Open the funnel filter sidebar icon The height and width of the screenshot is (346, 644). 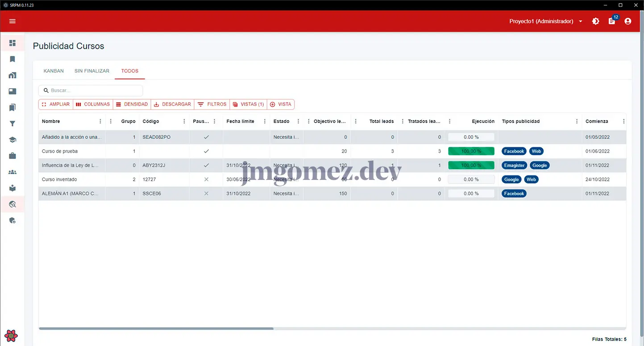point(12,124)
